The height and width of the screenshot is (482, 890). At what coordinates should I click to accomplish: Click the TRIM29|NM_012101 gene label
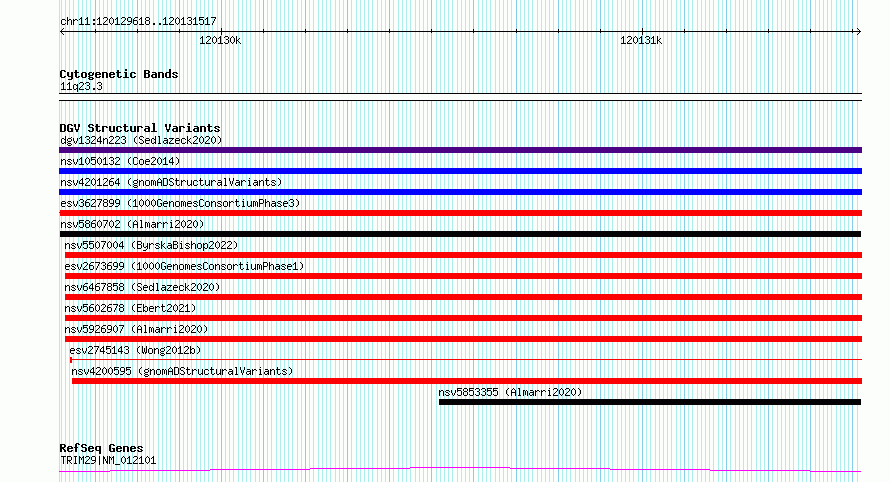[x=108, y=460]
